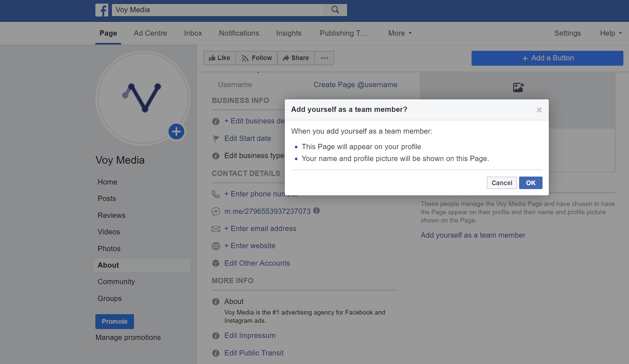Screen dimensions: 629x364
Task: Expand the Help dropdown
Action: tap(611, 33)
